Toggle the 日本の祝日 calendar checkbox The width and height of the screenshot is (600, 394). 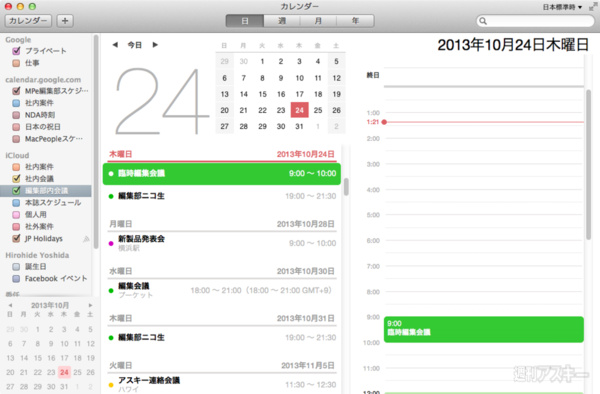pos(16,127)
